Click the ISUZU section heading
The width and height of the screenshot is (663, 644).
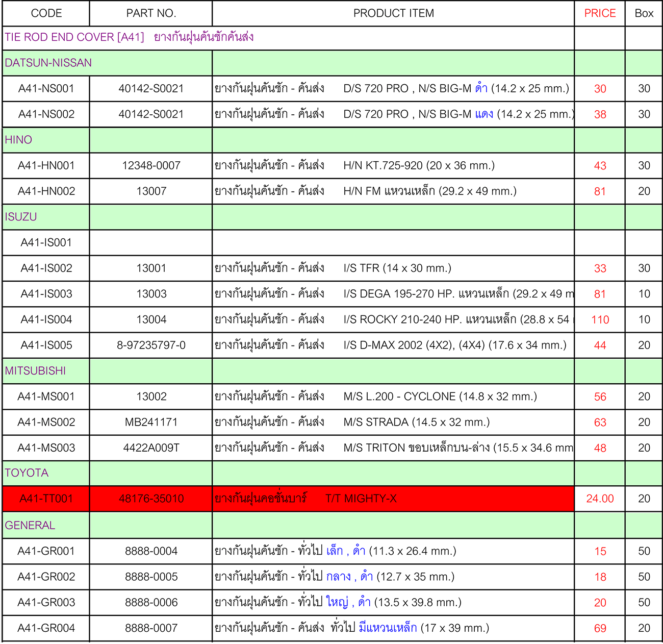point(21,217)
